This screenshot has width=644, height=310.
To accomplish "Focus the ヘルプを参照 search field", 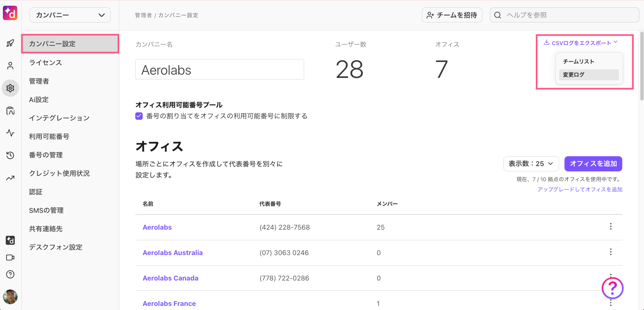I will pyautogui.click(x=564, y=15).
